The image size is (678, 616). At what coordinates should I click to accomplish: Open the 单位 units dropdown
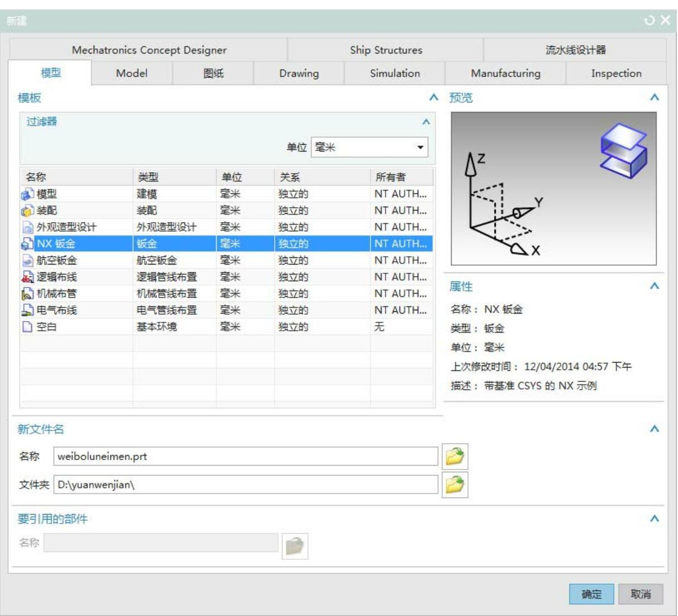[x=420, y=148]
